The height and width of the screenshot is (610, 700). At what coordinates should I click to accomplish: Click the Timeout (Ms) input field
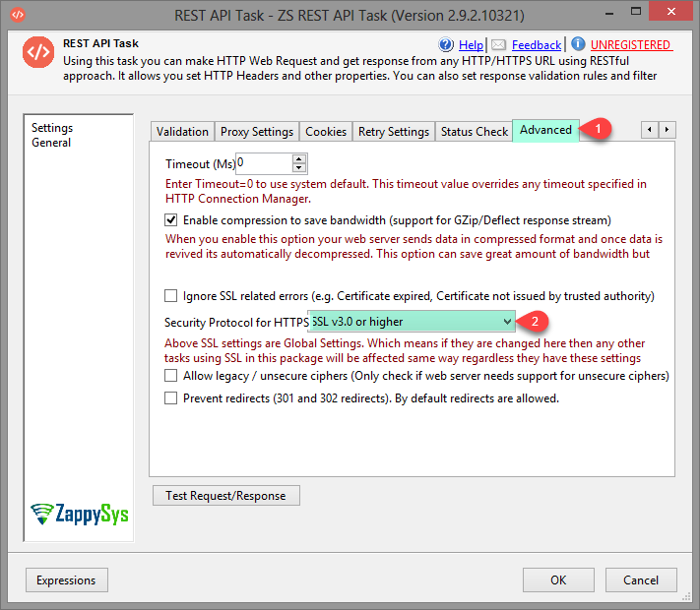[x=264, y=163]
